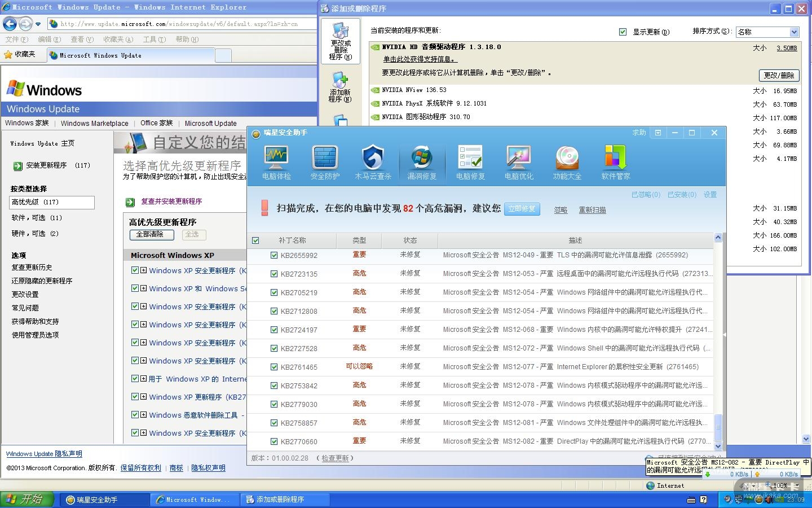Click patch list scrollbar up arrow
This screenshot has height=508, width=812.
coord(718,238)
